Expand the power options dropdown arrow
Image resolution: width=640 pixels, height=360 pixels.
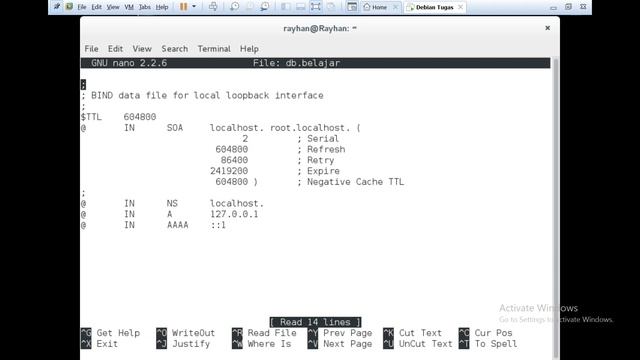194,7
